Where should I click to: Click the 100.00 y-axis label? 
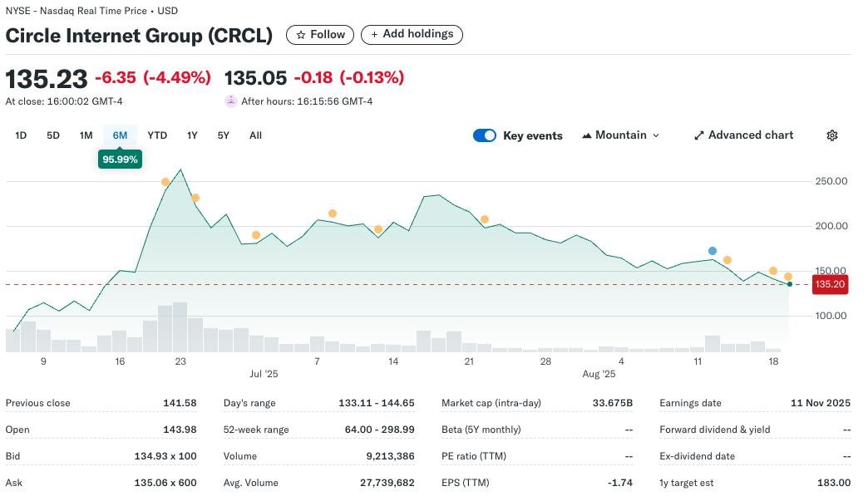click(x=831, y=316)
